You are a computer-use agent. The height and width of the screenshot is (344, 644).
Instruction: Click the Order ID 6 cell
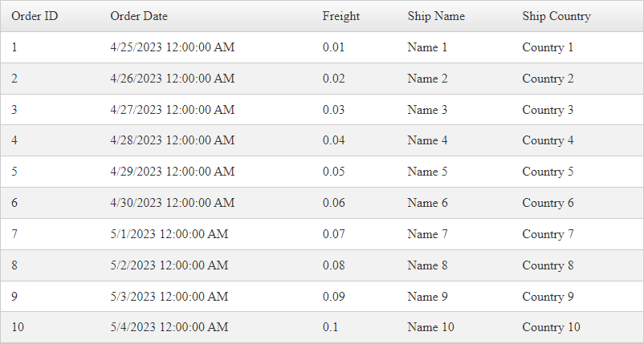[x=14, y=204]
